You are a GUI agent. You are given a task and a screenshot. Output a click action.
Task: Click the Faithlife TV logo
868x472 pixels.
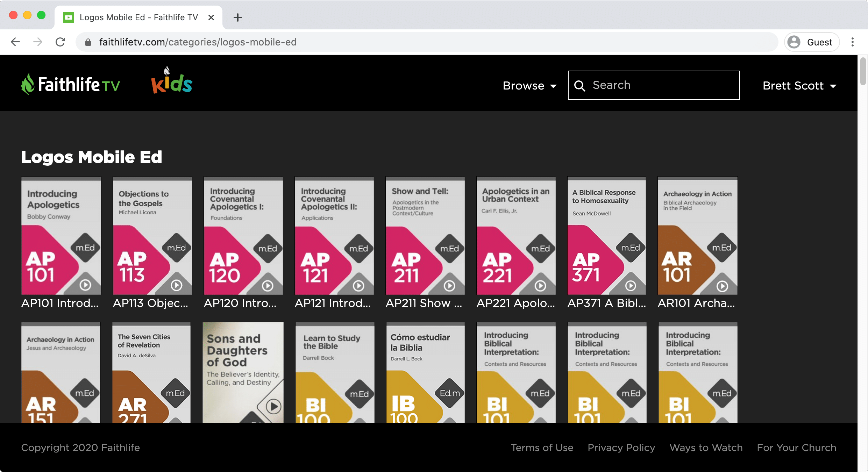(x=70, y=84)
